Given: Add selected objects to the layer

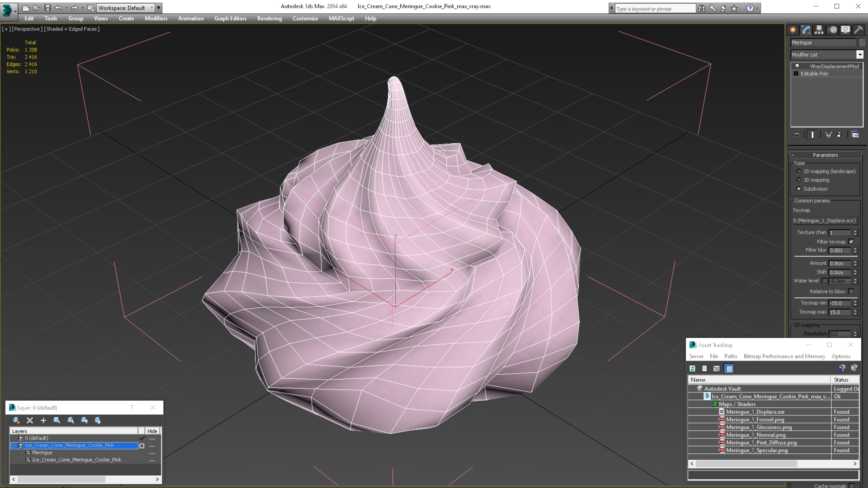Looking at the screenshot, I should tap(43, 420).
